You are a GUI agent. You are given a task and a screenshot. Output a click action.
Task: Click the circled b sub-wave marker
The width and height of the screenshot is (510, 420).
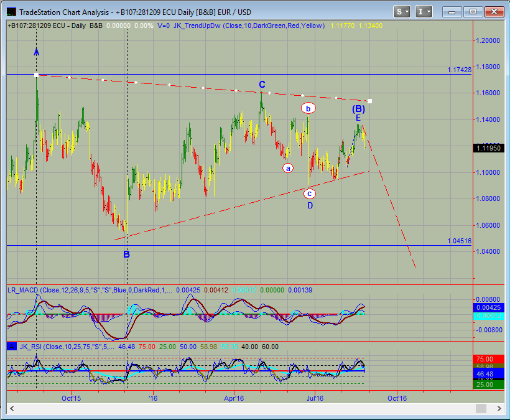point(308,108)
